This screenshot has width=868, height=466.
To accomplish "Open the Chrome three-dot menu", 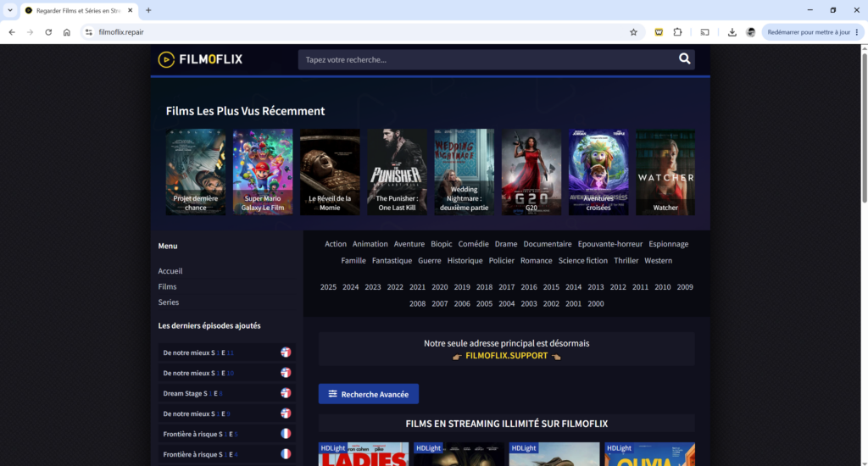I will click(857, 32).
